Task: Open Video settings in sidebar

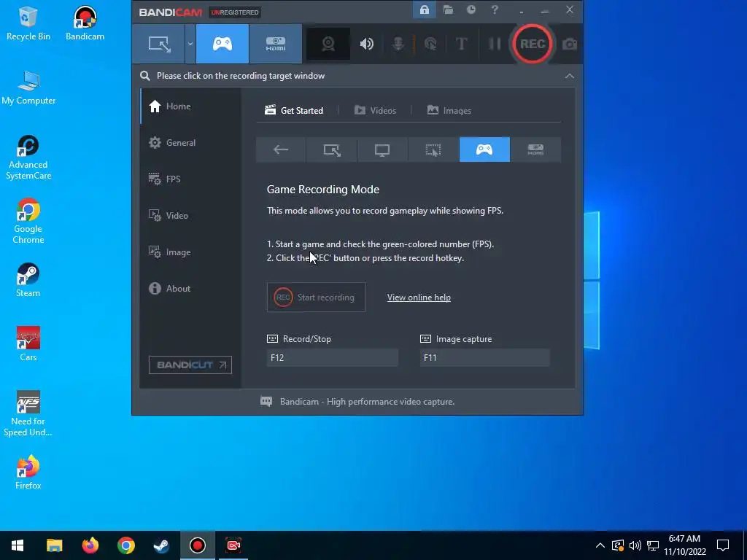Action: [190, 215]
